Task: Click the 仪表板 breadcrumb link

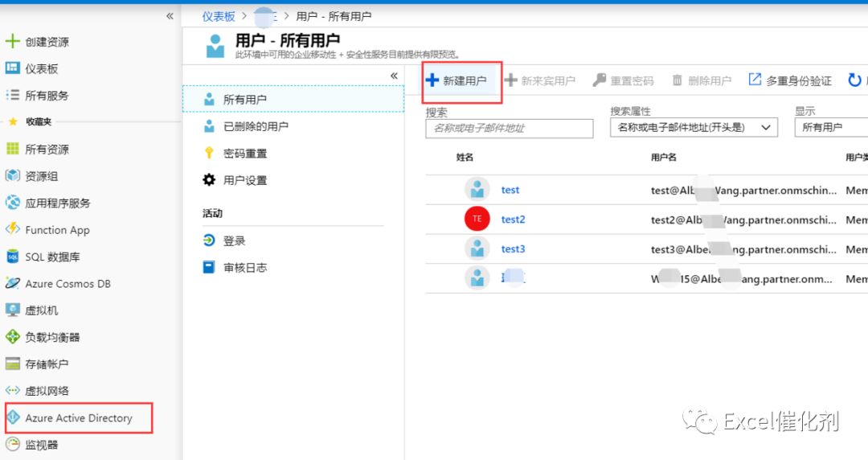Action: 219,16
